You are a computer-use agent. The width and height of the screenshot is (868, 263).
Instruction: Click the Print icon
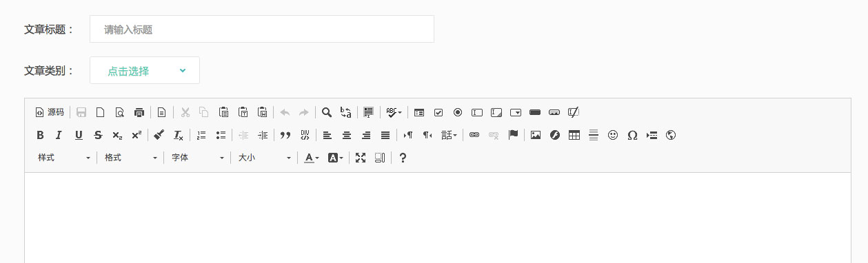[x=139, y=112]
